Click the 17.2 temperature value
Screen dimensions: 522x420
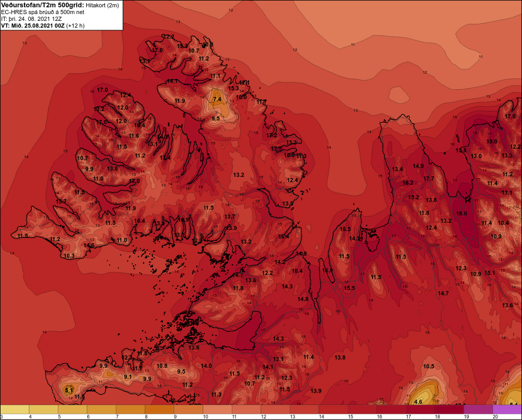point(271,136)
